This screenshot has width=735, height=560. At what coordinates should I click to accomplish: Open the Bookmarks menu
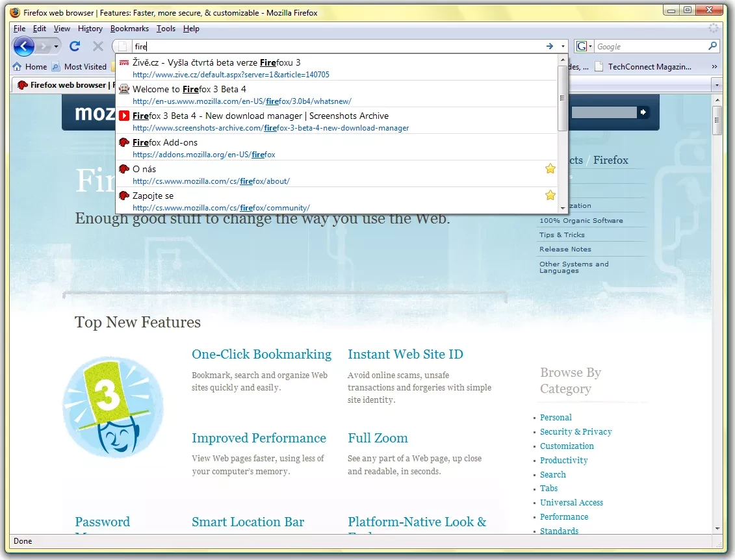tap(129, 29)
